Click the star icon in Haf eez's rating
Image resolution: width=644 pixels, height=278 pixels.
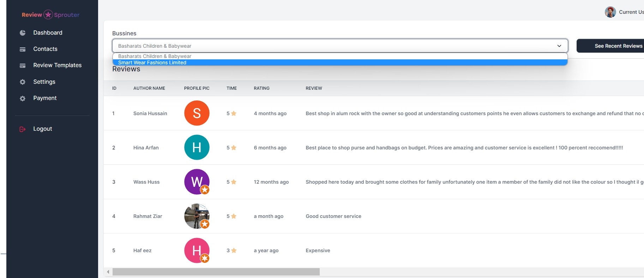click(234, 250)
